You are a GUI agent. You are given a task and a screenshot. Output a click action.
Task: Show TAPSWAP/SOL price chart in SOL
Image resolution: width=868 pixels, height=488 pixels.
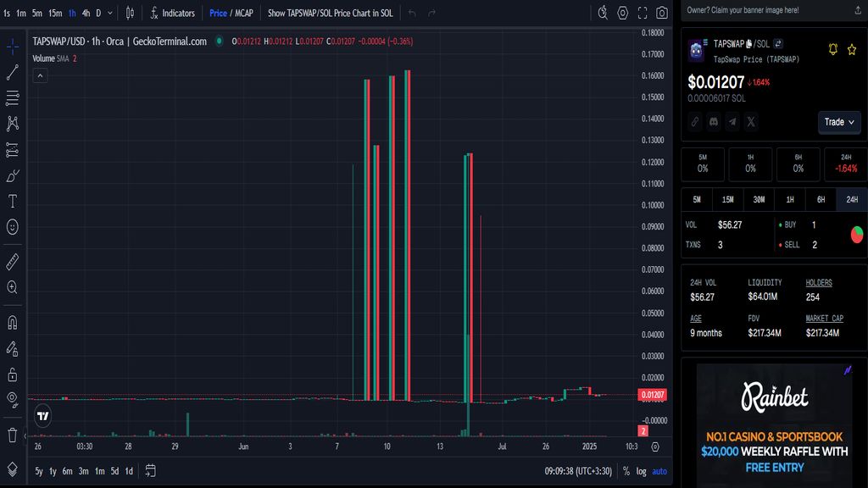330,13
